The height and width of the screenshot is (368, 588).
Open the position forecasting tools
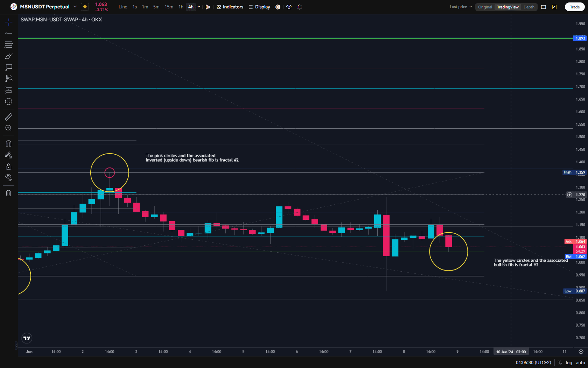9,90
